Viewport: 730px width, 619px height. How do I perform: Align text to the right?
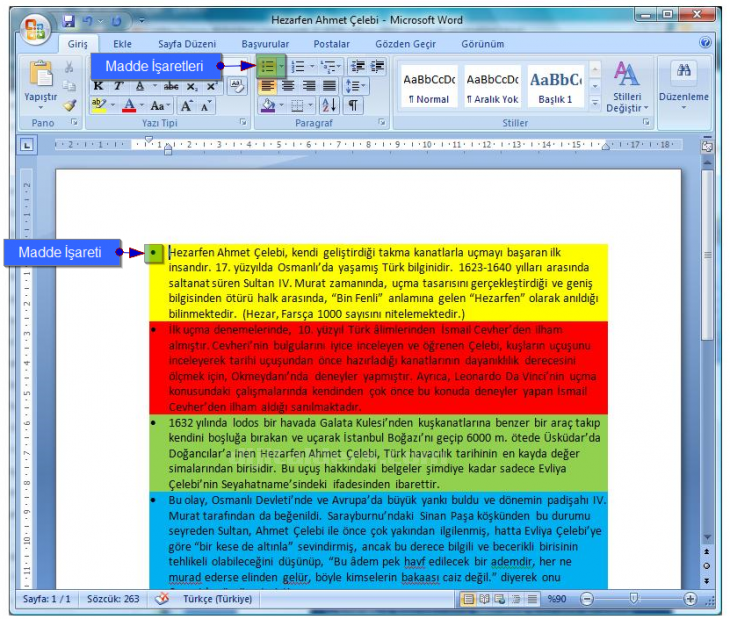309,86
